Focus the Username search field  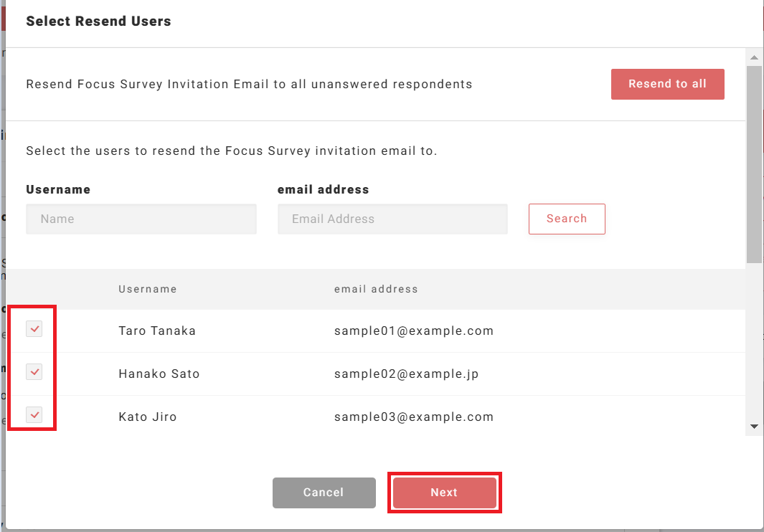(x=141, y=219)
